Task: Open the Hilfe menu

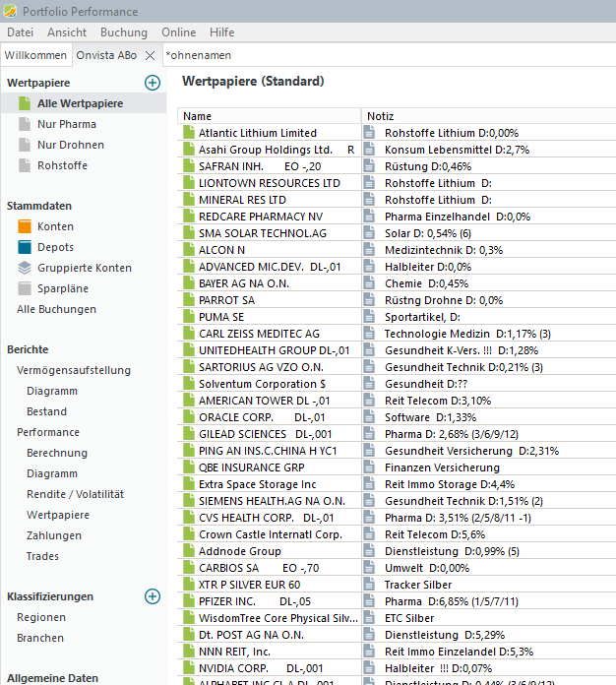Action: (221, 32)
